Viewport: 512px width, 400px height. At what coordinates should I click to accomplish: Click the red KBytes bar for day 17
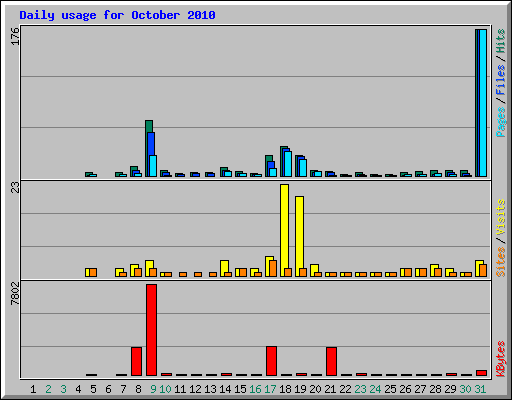[x=271, y=361]
